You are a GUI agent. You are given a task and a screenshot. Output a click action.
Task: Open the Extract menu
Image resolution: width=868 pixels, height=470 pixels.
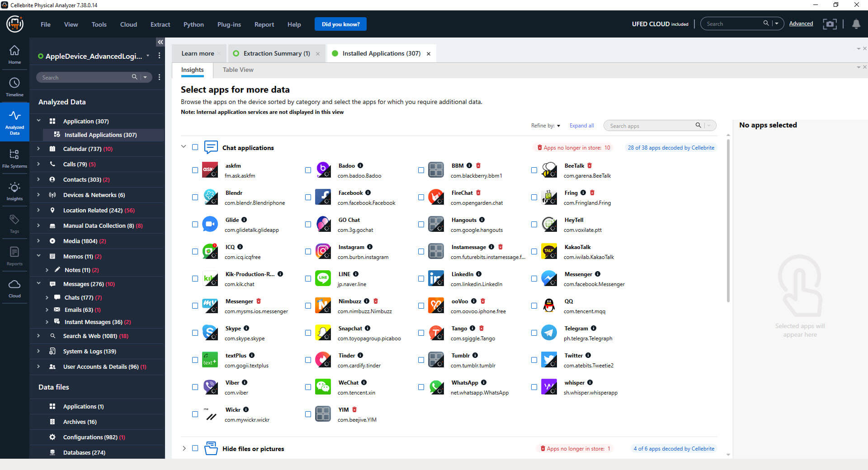coord(160,24)
